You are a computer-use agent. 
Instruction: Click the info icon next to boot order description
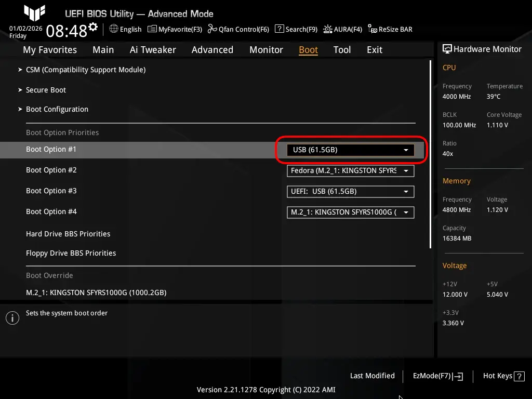pos(12,317)
